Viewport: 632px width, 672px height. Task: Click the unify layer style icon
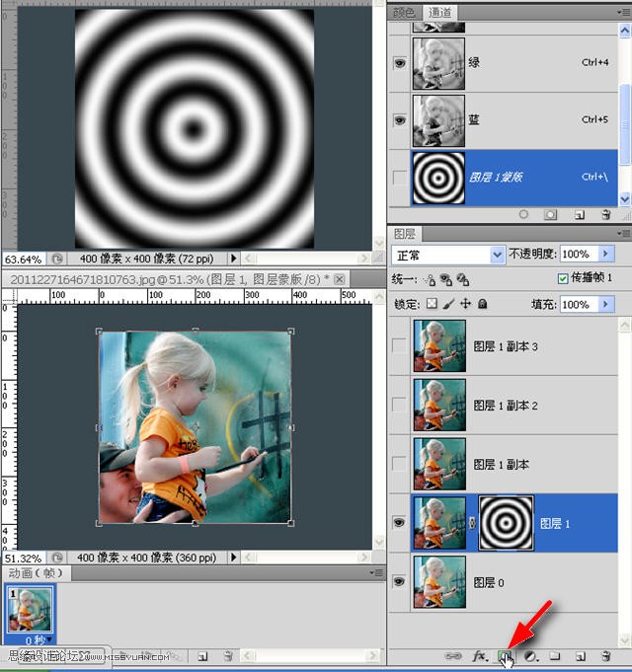[462, 280]
